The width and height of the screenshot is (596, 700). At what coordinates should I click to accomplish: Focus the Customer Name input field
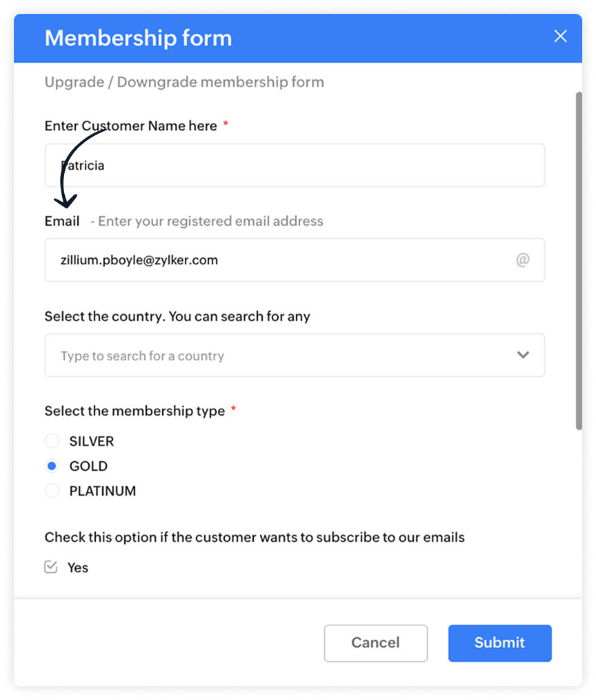(x=295, y=165)
